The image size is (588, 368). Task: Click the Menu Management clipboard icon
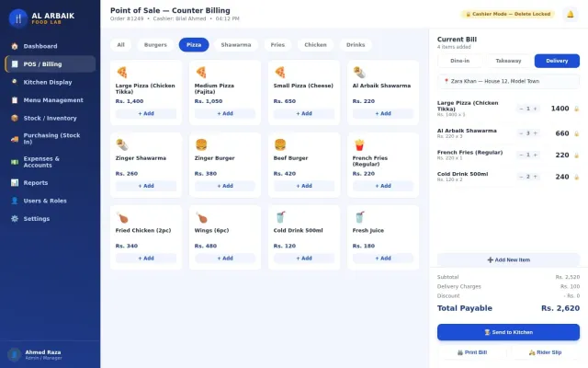click(x=15, y=100)
